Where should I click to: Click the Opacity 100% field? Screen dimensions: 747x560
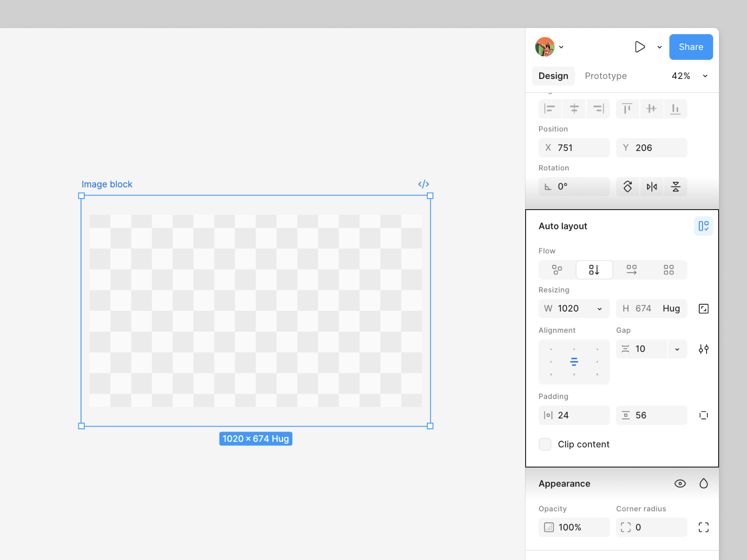click(x=573, y=527)
